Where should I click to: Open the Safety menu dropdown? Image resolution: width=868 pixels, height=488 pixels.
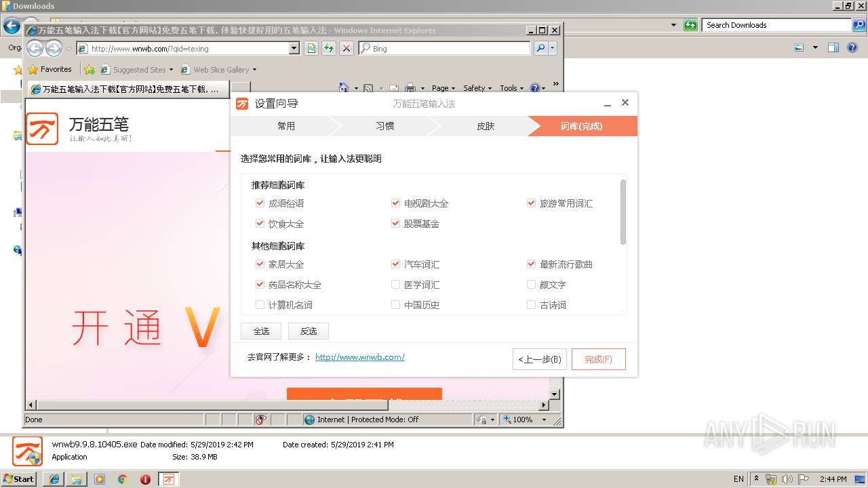click(x=478, y=88)
